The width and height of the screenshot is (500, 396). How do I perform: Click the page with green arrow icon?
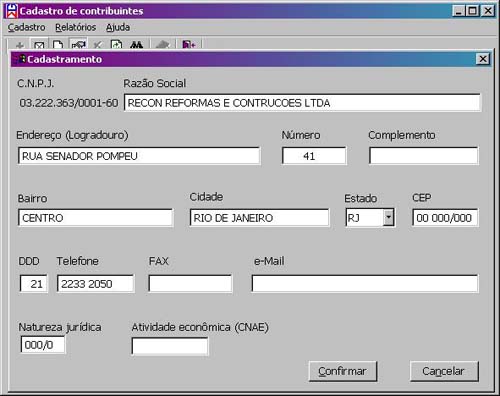click(116, 45)
